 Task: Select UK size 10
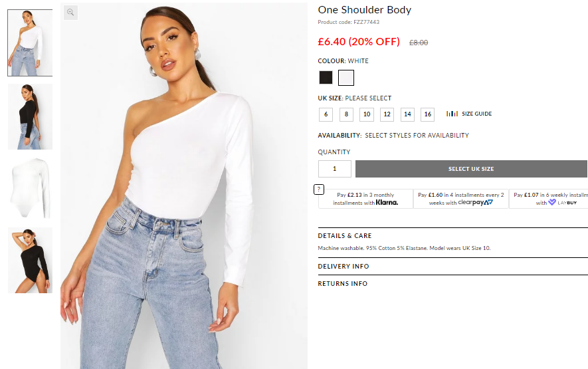367,114
